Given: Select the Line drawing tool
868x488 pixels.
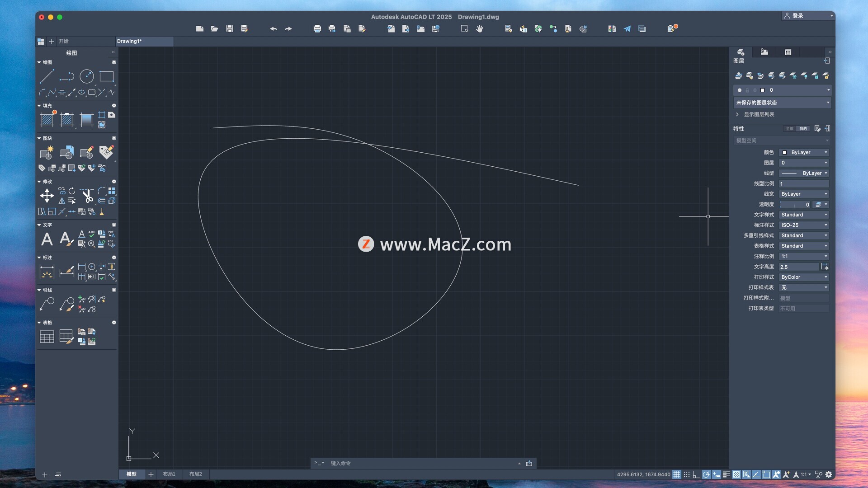Looking at the screenshot, I should click(47, 76).
